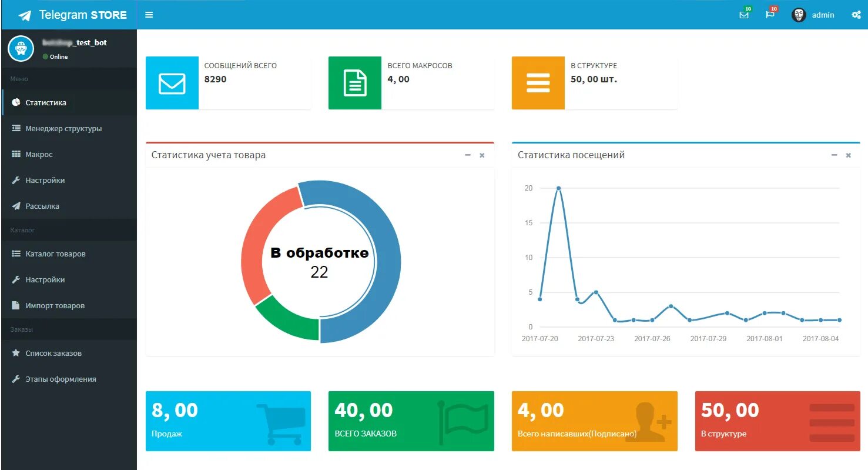Click the admin username link
Viewport: 868px width, 470px height.
[823, 15]
